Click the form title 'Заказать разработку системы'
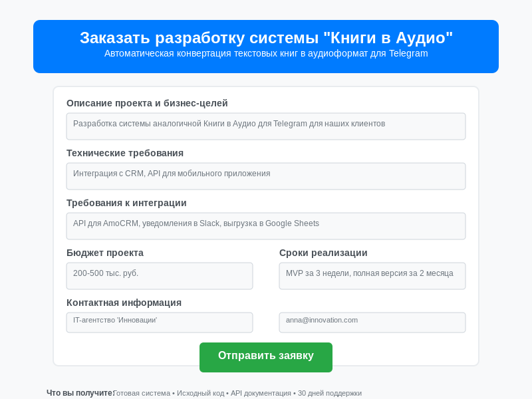532x399 pixels. point(266,39)
